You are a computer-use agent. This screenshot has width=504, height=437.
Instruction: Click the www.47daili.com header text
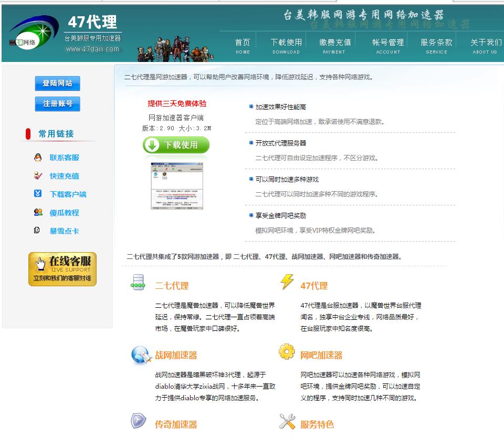tap(92, 49)
